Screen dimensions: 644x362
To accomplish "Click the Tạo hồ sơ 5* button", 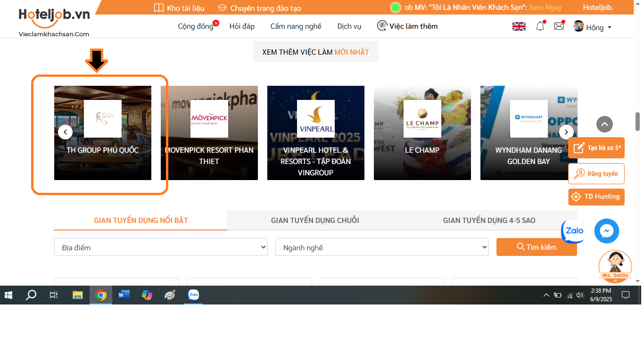I will [596, 148].
